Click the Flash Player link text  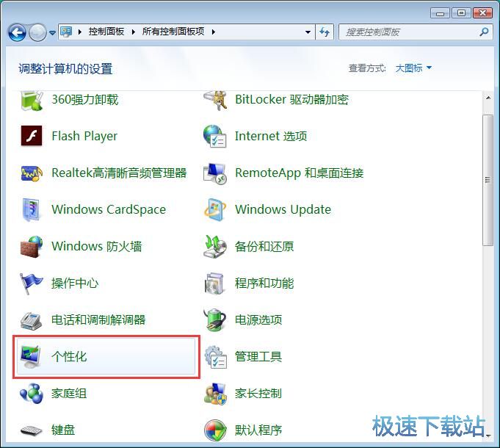(x=84, y=137)
